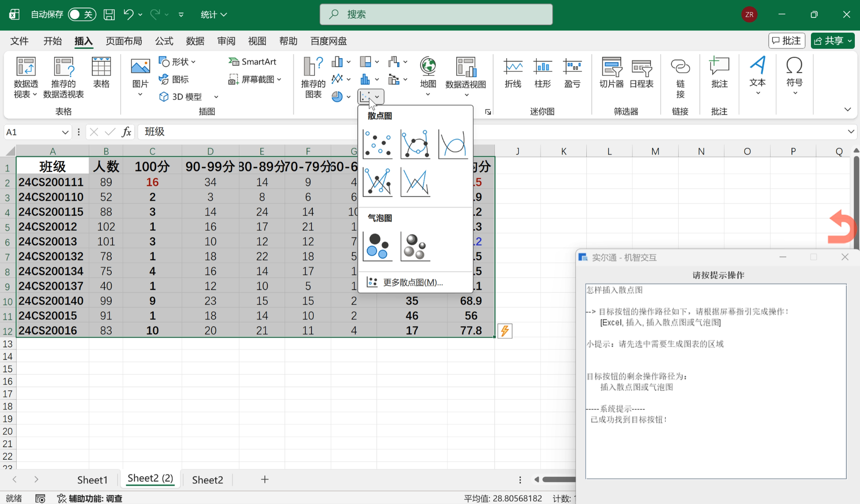
Task: Expand the Name Box dropdown
Action: click(65, 132)
